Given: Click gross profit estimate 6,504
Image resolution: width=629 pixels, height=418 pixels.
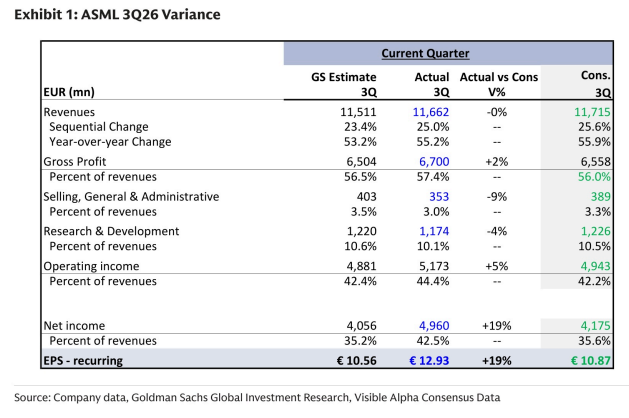Looking at the screenshot, I should [361, 162].
